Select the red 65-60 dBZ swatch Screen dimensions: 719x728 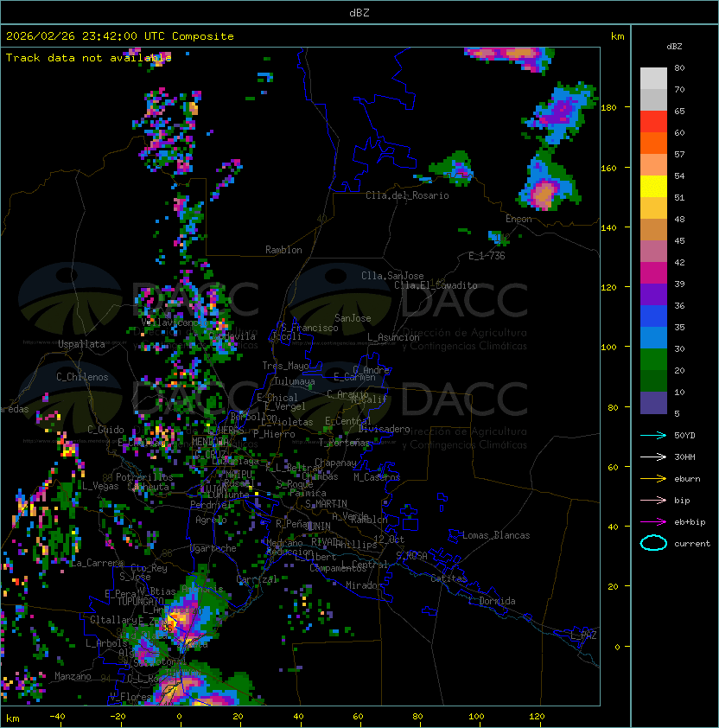653,122
